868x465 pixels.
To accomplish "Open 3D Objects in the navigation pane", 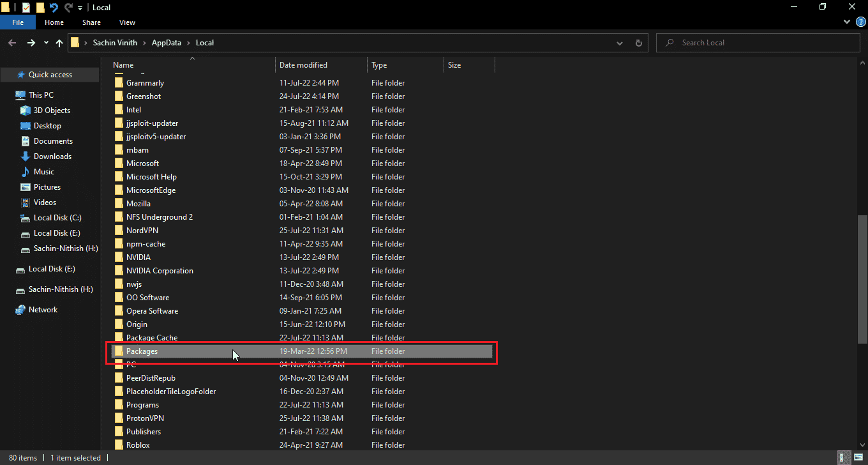I will point(52,111).
